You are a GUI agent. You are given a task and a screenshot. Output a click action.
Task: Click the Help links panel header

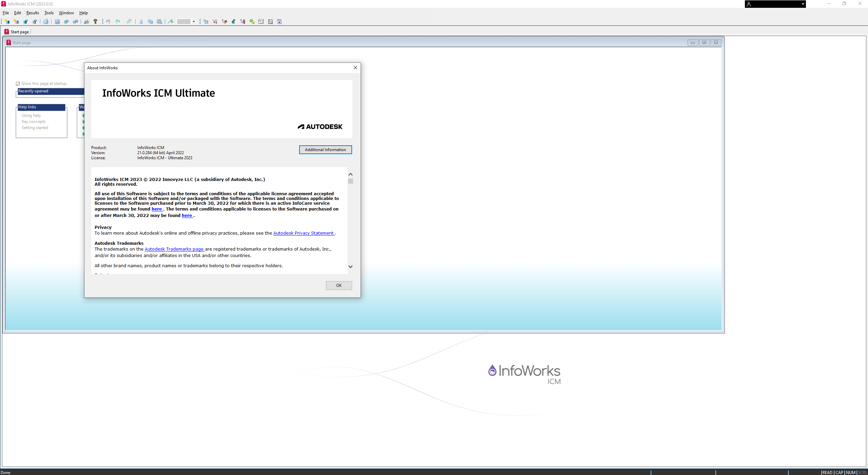point(41,107)
